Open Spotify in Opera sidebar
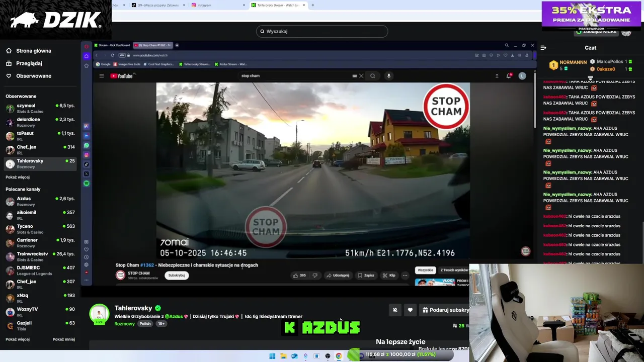 [87, 184]
